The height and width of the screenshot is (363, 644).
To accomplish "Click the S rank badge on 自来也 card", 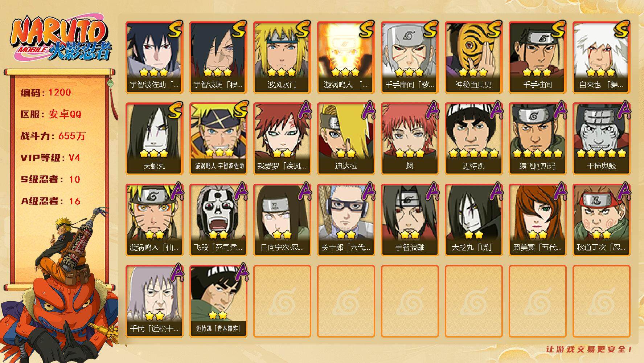I will tap(620, 29).
